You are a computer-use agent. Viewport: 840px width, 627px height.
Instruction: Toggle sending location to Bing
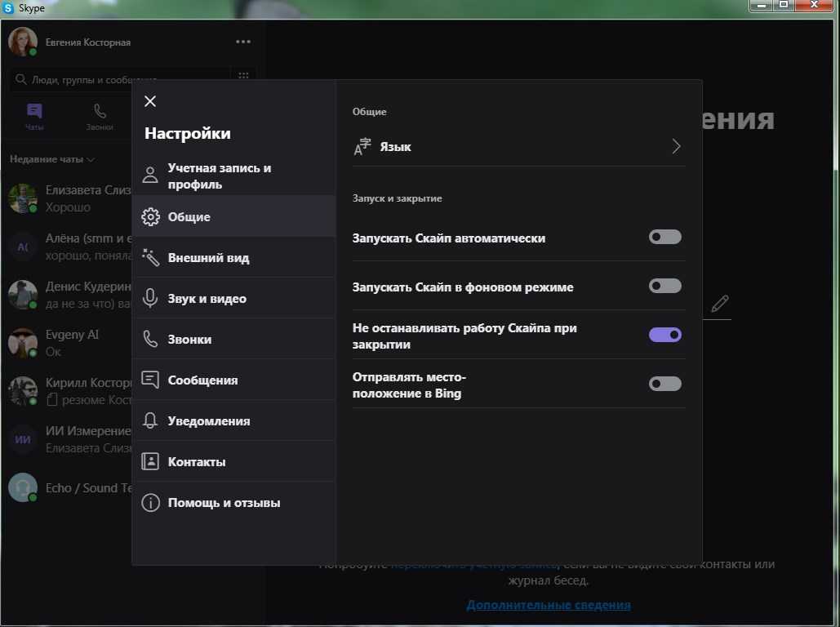tap(664, 384)
